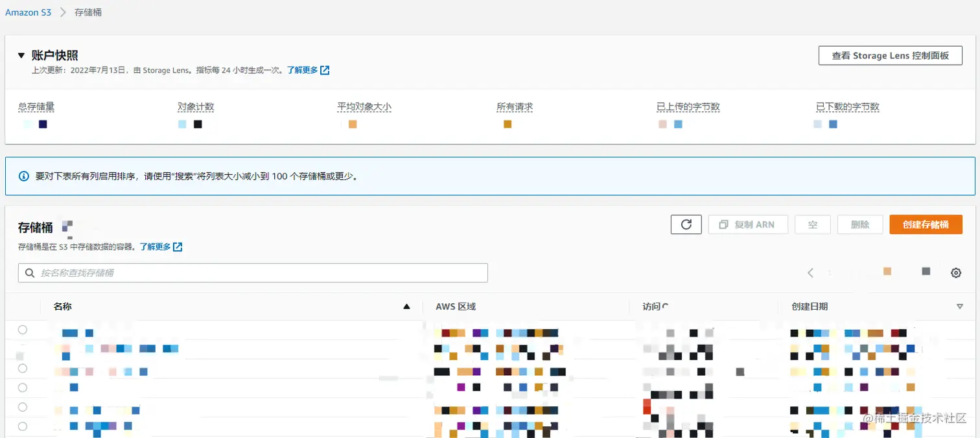
Task: Open 了解更多 link in account snapshot
Action: point(303,70)
